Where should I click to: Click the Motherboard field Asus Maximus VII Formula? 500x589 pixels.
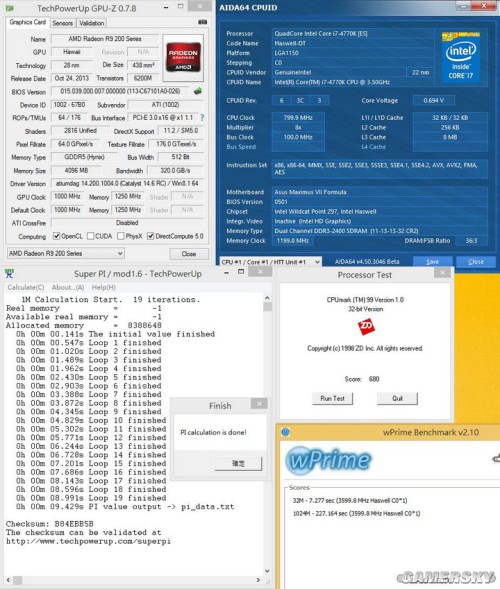point(380,192)
